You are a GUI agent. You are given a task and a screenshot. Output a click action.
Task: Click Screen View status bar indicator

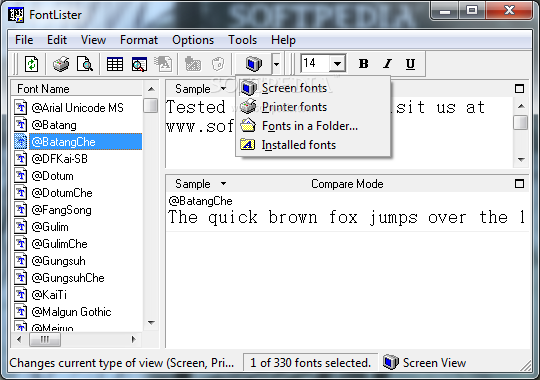click(x=424, y=362)
